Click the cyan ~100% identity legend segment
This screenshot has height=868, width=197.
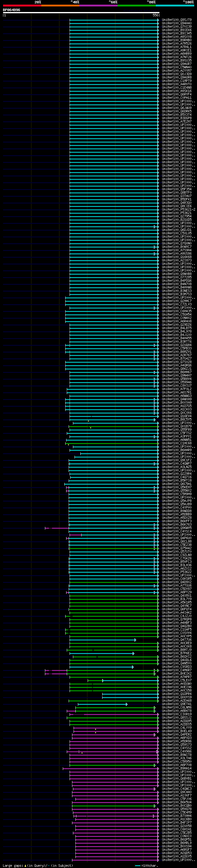tap(175, 6)
